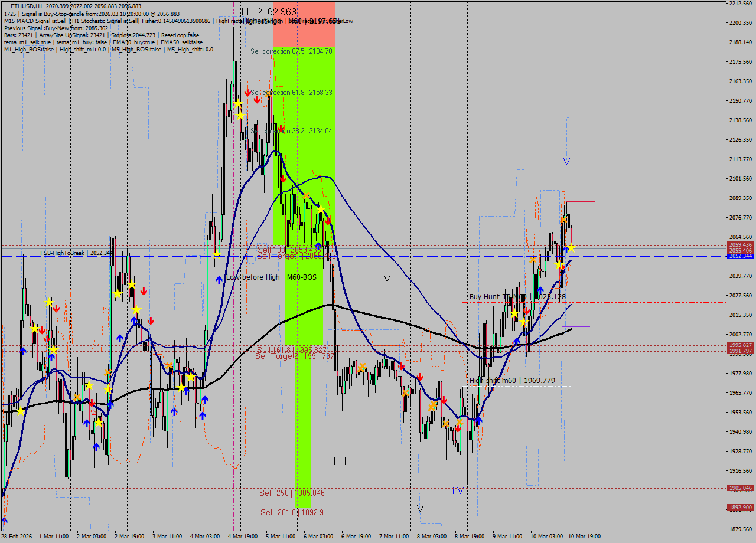This screenshot has width=756, height=543.
Task: Click the M60-BOS text label
Action: pos(301,277)
